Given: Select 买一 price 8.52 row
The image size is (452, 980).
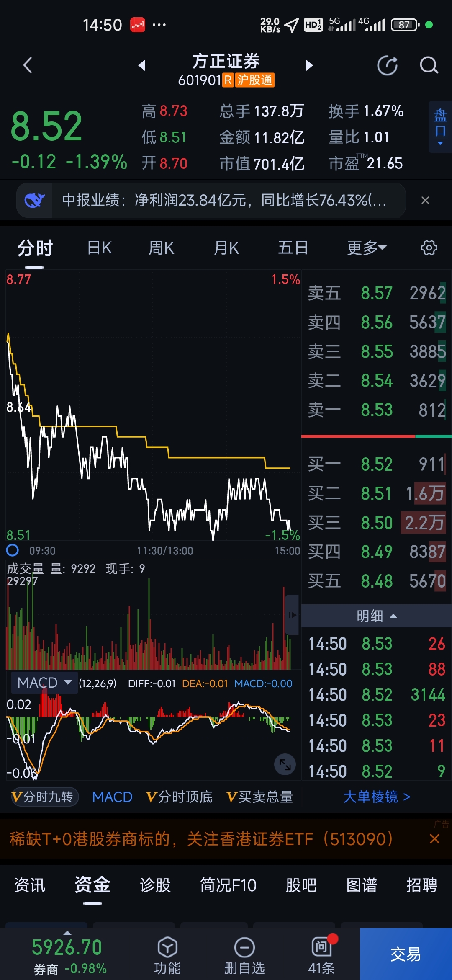Looking at the screenshot, I should [377, 464].
